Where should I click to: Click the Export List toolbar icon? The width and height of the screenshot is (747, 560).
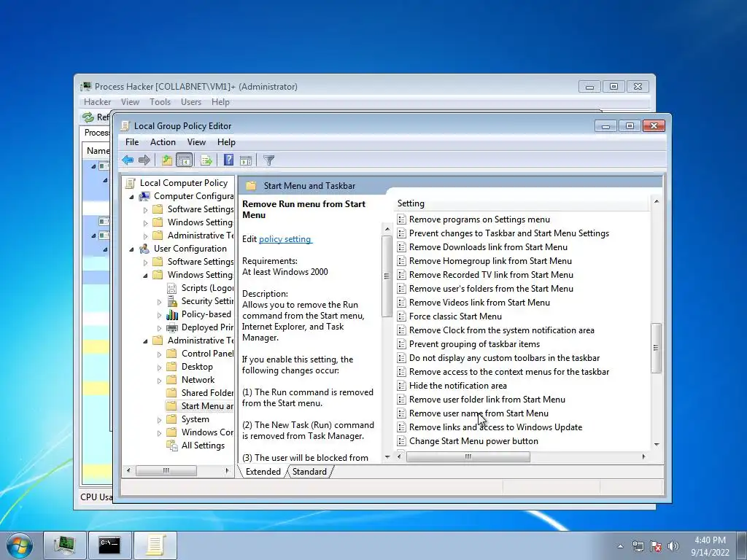(x=206, y=160)
